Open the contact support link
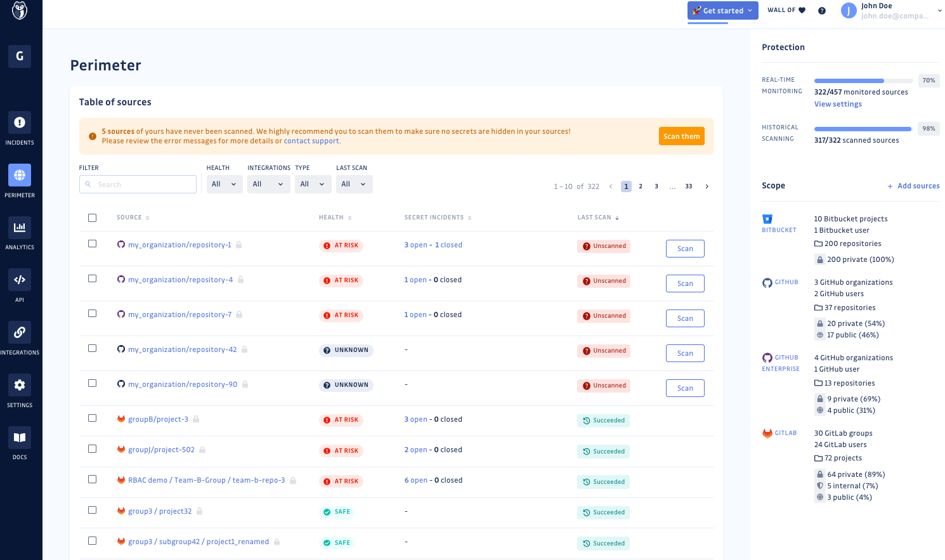Image resolution: width=945 pixels, height=560 pixels. [311, 140]
